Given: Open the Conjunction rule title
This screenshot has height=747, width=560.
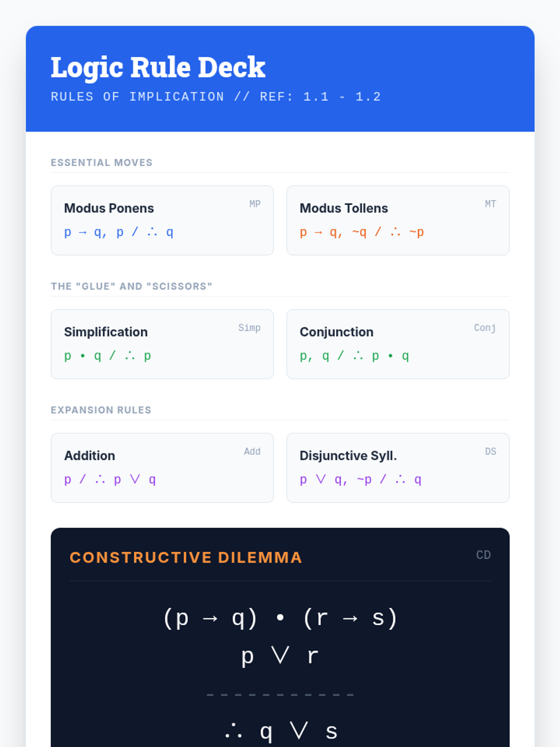Looking at the screenshot, I should pyautogui.click(x=336, y=332).
